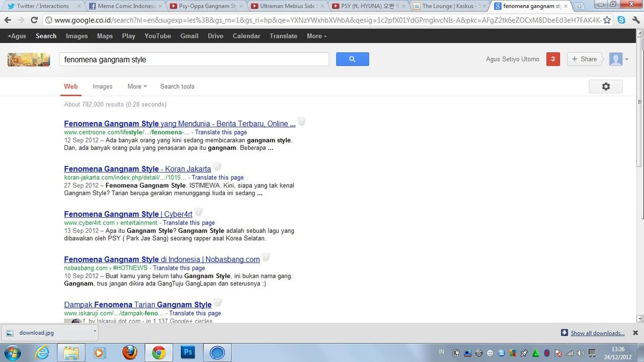This screenshot has height=362, width=644.
Task: Click +Agus profile link
Action: coord(17,36)
